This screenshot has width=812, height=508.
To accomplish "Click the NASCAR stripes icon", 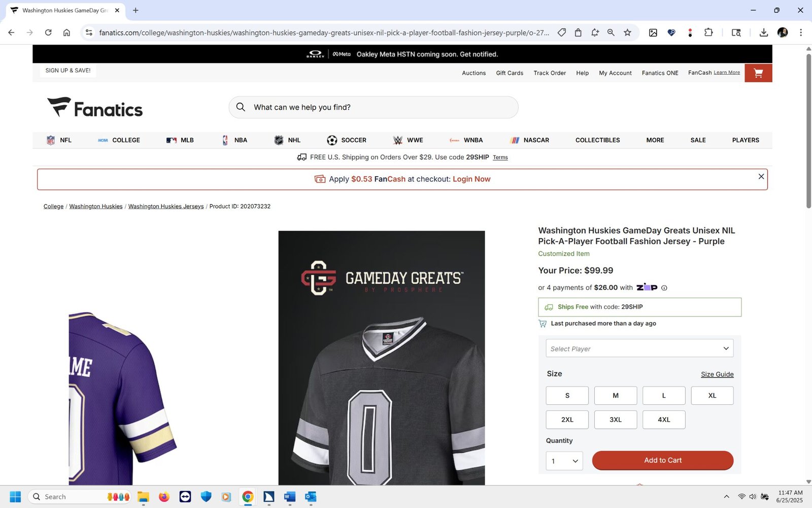I will (515, 140).
